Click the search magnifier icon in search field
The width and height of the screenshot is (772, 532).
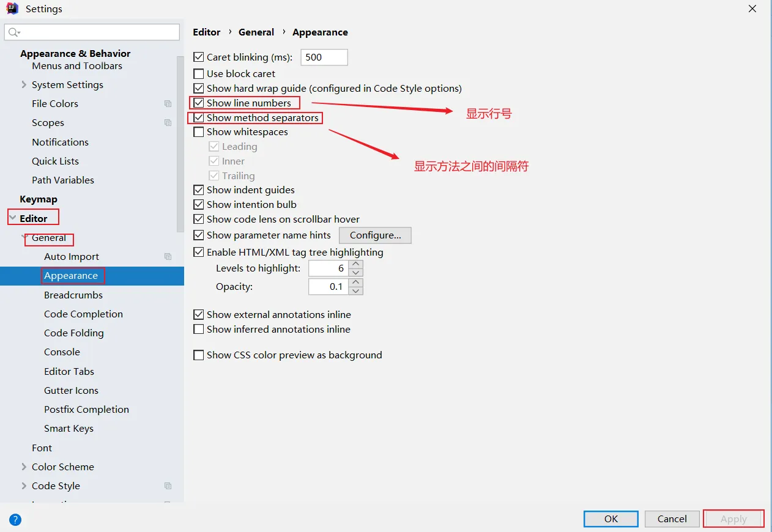(14, 32)
